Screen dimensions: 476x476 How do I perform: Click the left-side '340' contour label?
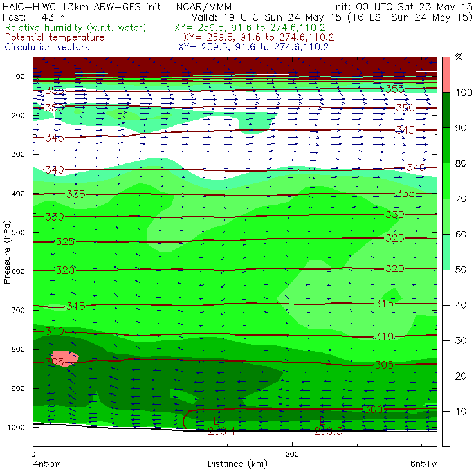[55, 170]
